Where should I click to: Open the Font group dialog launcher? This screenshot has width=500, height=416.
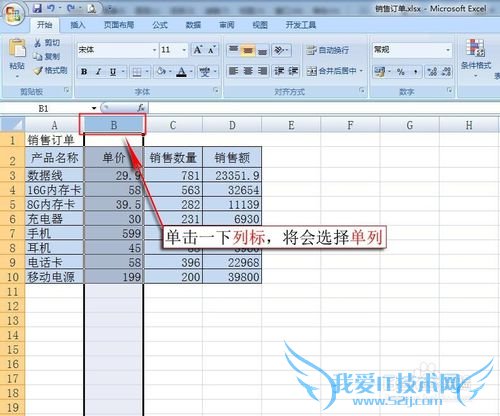pos(216,90)
